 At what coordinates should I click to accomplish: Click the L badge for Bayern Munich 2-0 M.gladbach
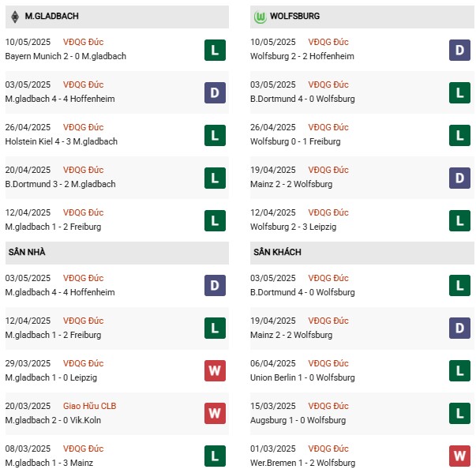pos(215,50)
